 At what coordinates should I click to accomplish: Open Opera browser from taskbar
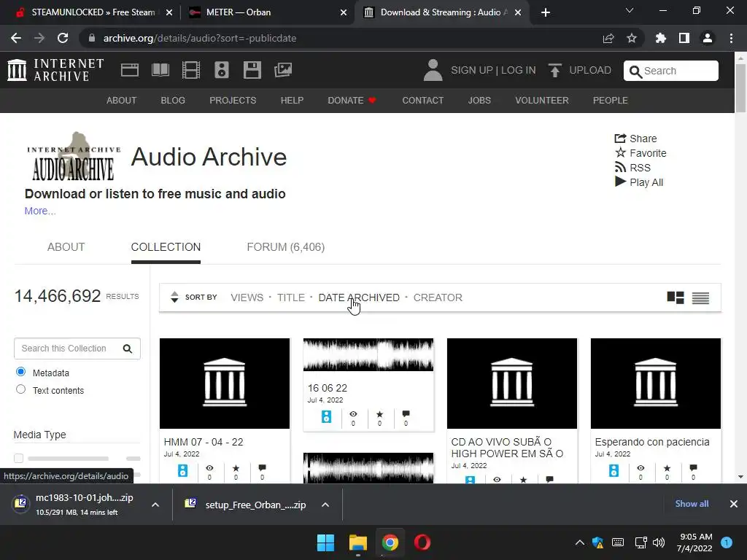click(x=422, y=542)
